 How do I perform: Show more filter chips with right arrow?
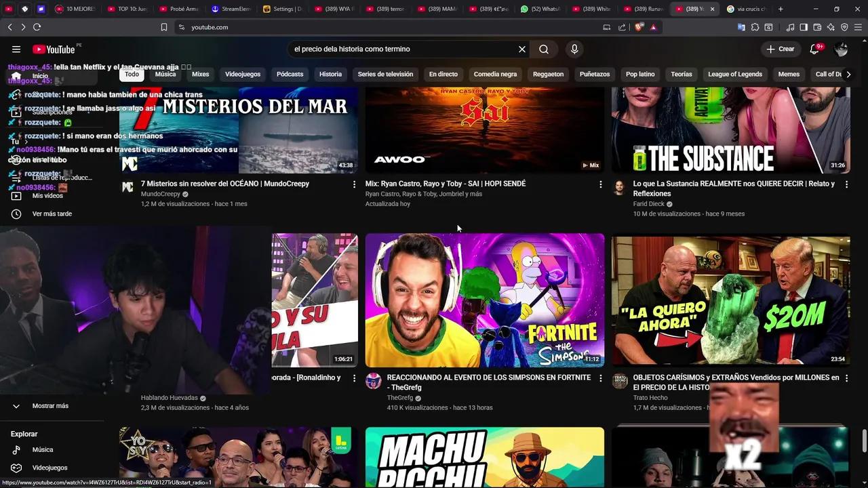click(848, 74)
